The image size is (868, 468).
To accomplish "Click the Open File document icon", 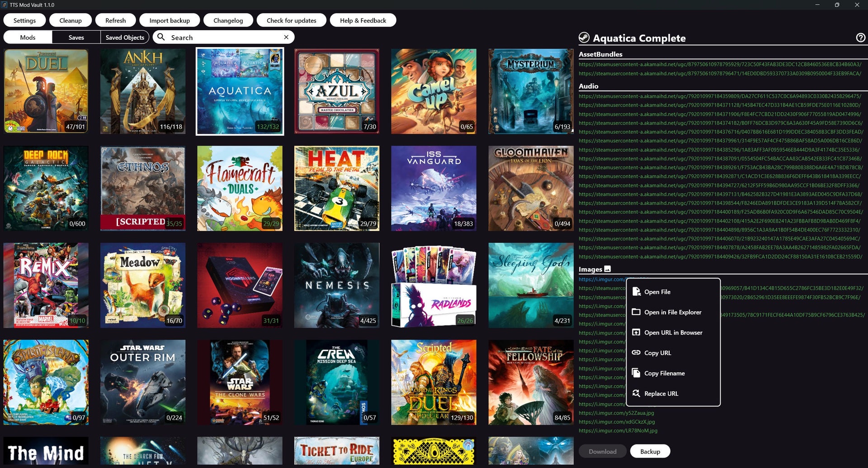I will pos(637,292).
